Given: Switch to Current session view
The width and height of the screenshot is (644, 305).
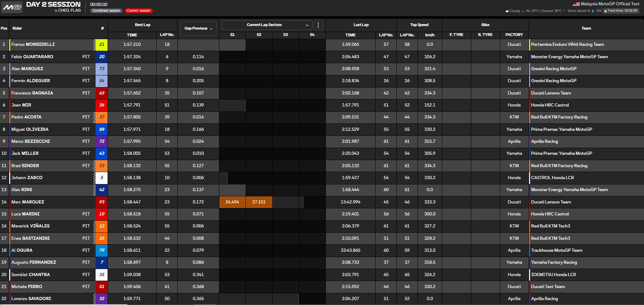Looking at the screenshot, I should (139, 11).
